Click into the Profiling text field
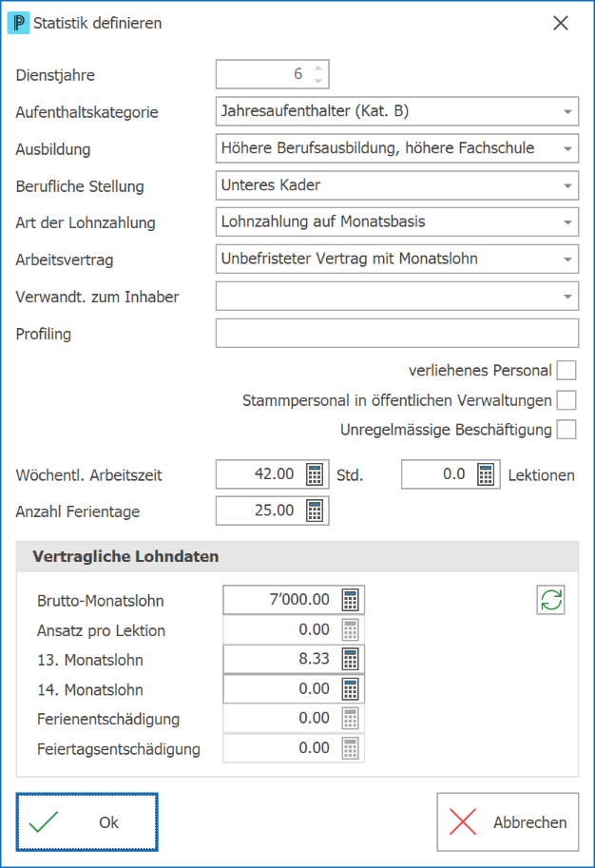 [x=397, y=334]
